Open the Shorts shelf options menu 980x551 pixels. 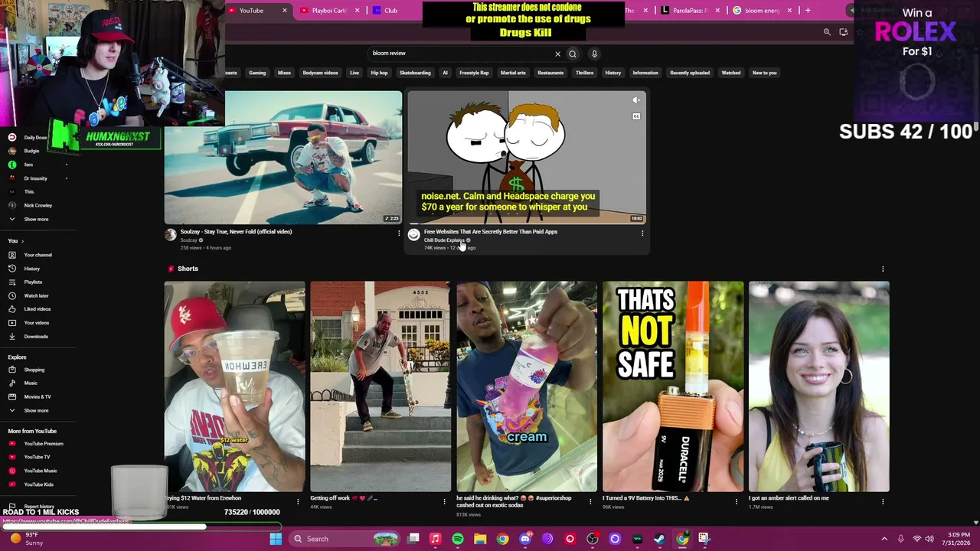tap(883, 269)
